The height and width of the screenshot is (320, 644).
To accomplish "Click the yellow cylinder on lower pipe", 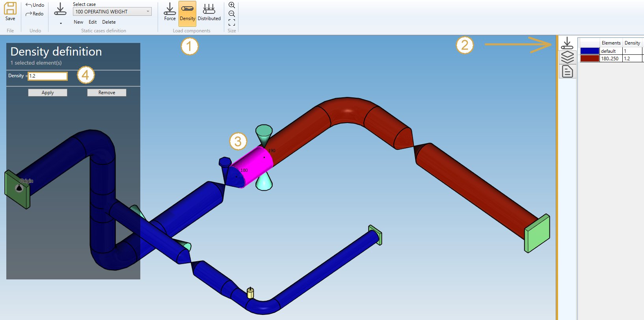I will point(250,293).
